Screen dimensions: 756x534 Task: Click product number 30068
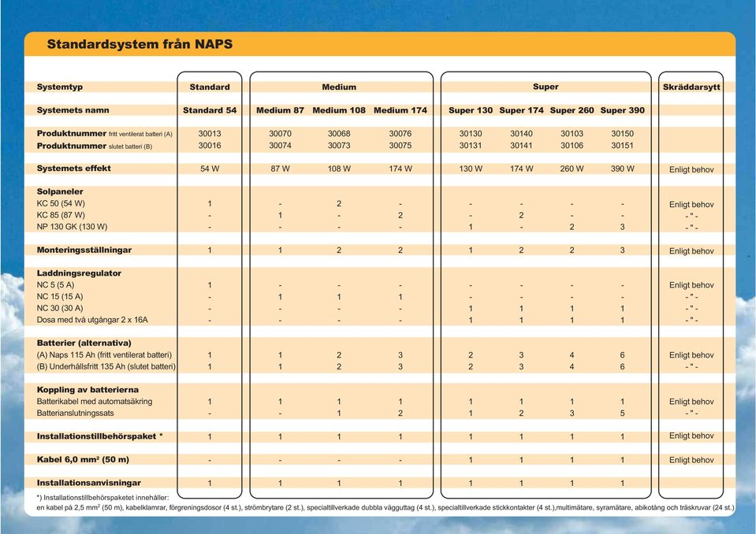click(339, 133)
